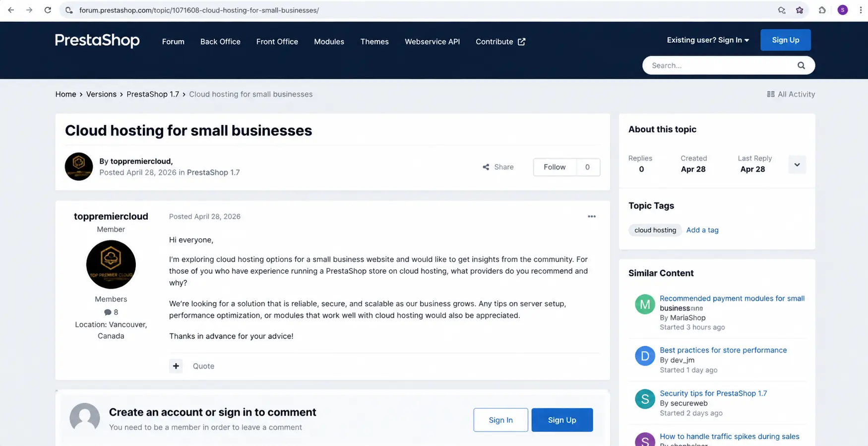Screen dimensions: 868x446
Task: Click the browser forward arrow
Action: tap(29, 10)
